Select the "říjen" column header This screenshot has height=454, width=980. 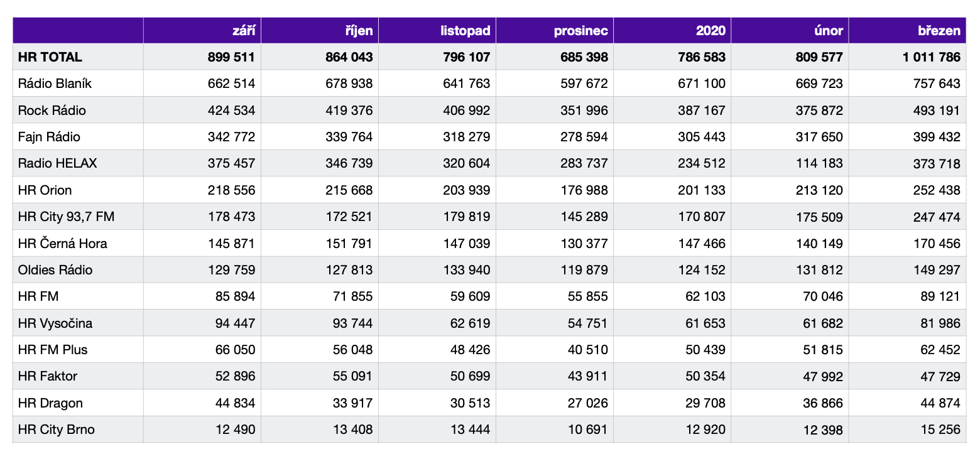click(359, 31)
